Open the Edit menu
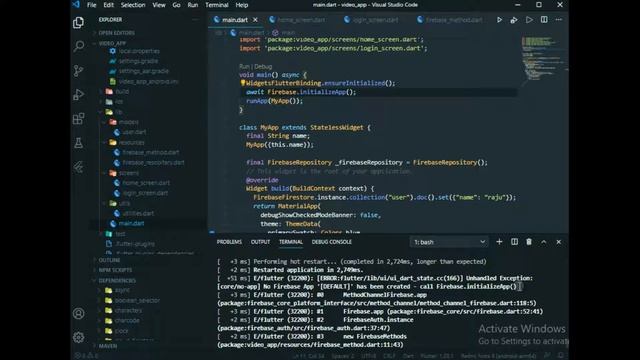Image resolution: width=640 pixels, height=360 pixels. tap(109, 5)
